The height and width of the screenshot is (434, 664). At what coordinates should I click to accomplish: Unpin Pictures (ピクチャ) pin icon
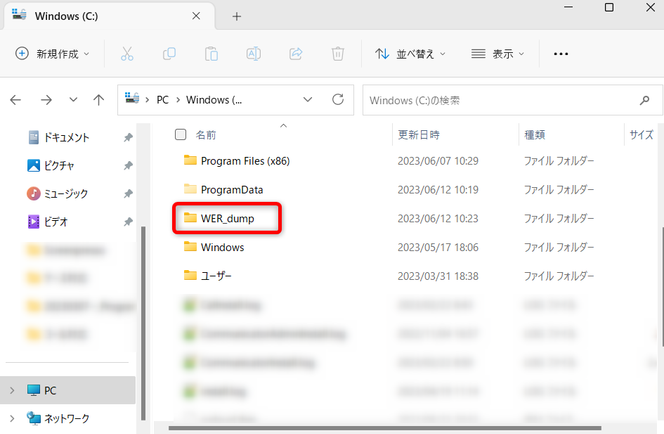coord(128,166)
